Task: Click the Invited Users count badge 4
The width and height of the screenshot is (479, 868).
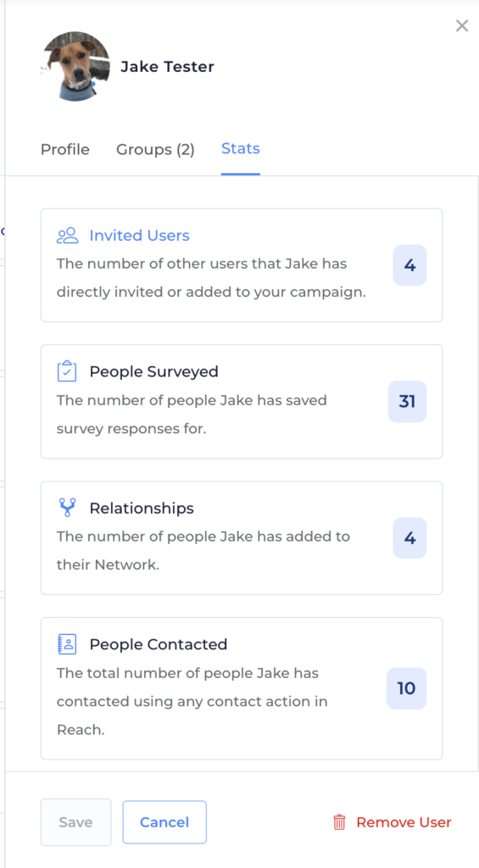Action: coord(409,265)
